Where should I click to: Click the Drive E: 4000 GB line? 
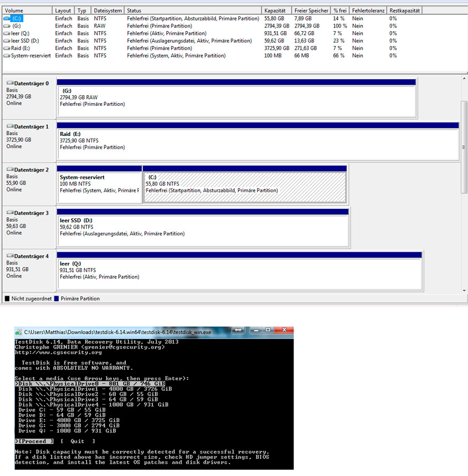tap(69, 420)
